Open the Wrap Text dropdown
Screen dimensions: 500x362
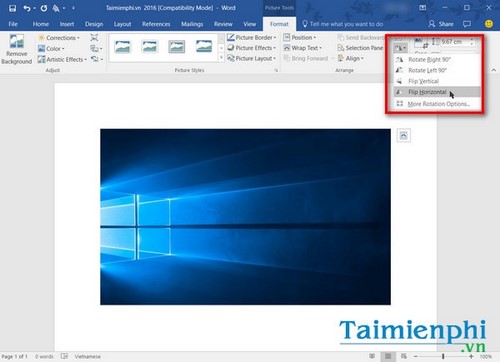click(x=303, y=48)
